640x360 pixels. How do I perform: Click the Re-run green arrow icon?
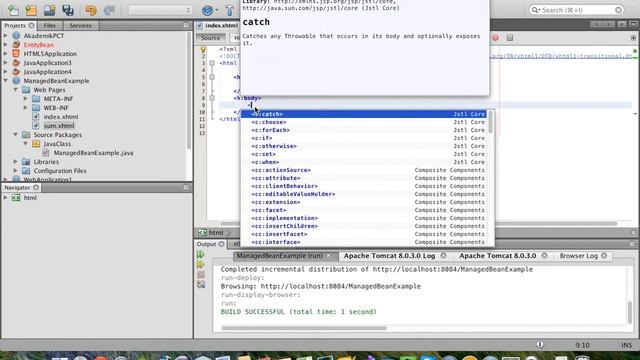pyautogui.click(x=200, y=255)
